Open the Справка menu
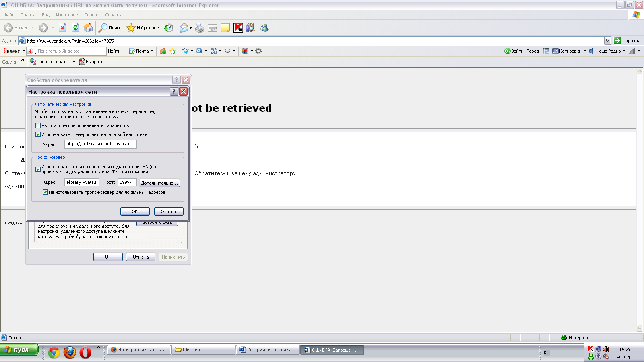644x362 pixels. [114, 15]
